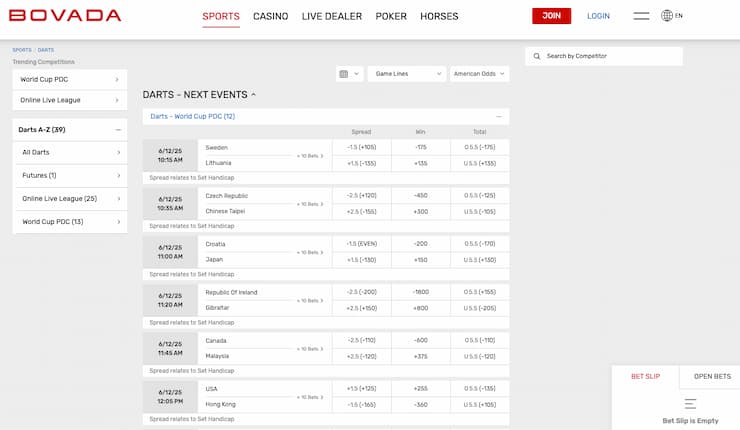
Task: Pick Canada win odds -600
Action: pos(420,340)
